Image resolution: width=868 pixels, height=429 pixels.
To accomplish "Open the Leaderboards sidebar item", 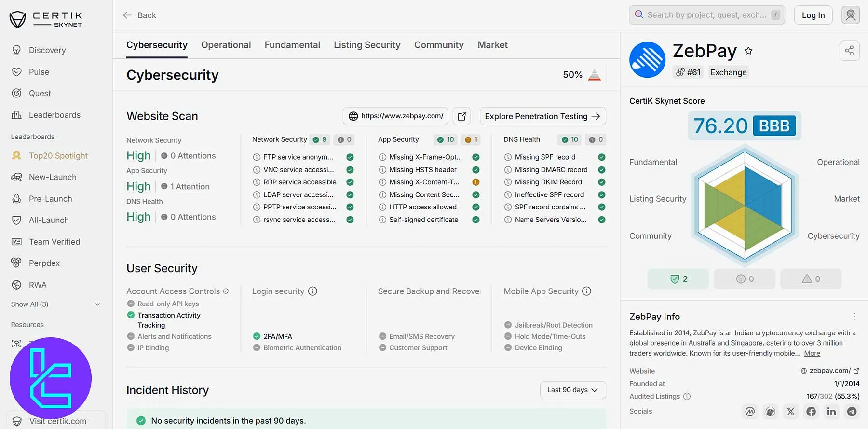I will click(46, 115).
